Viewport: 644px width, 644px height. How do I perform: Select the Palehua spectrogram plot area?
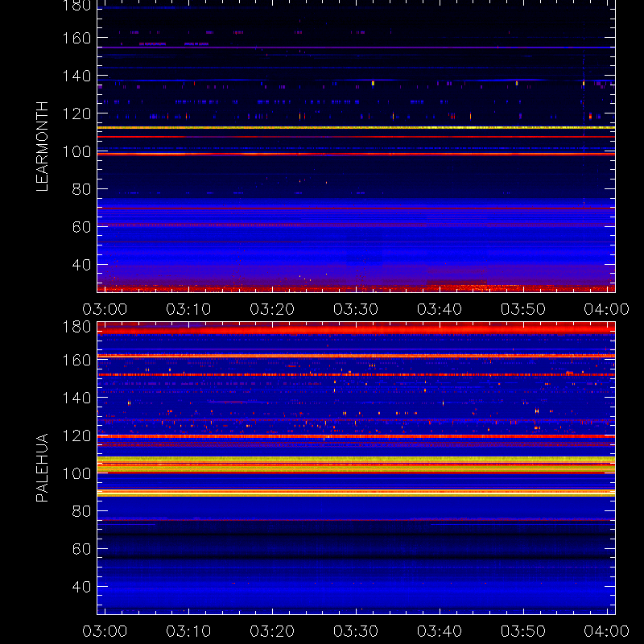[356, 468]
